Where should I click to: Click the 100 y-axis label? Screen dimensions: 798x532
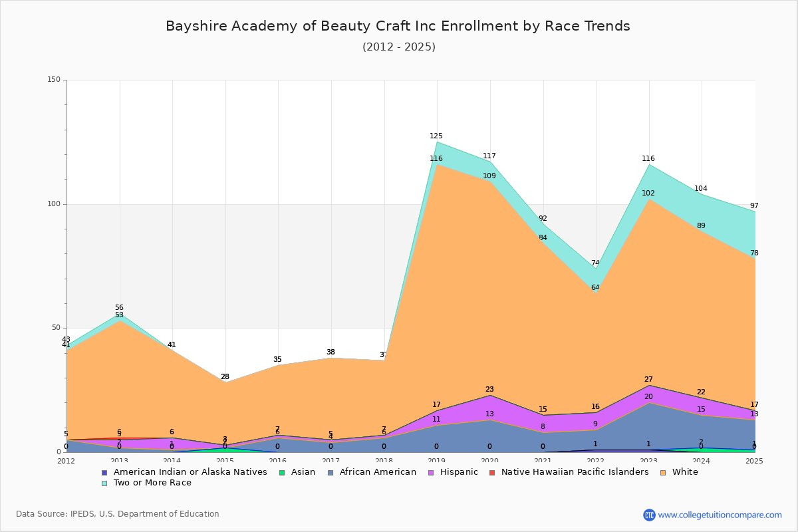pyautogui.click(x=54, y=204)
